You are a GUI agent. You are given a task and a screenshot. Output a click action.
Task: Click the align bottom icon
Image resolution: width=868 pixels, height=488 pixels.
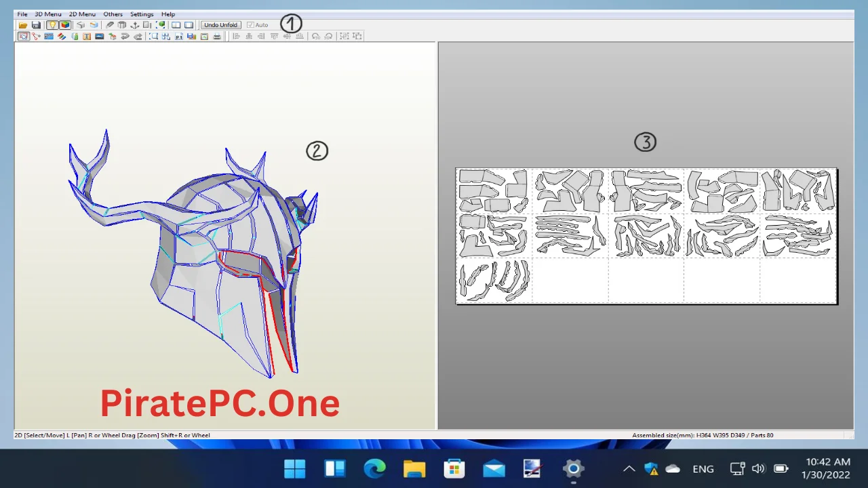coord(300,37)
